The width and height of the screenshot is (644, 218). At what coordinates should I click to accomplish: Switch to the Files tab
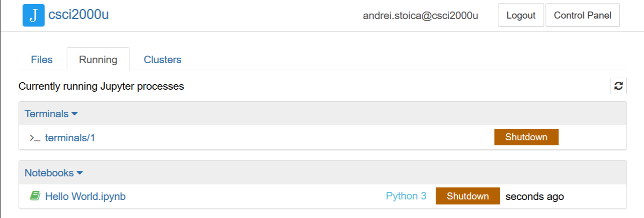(x=42, y=60)
